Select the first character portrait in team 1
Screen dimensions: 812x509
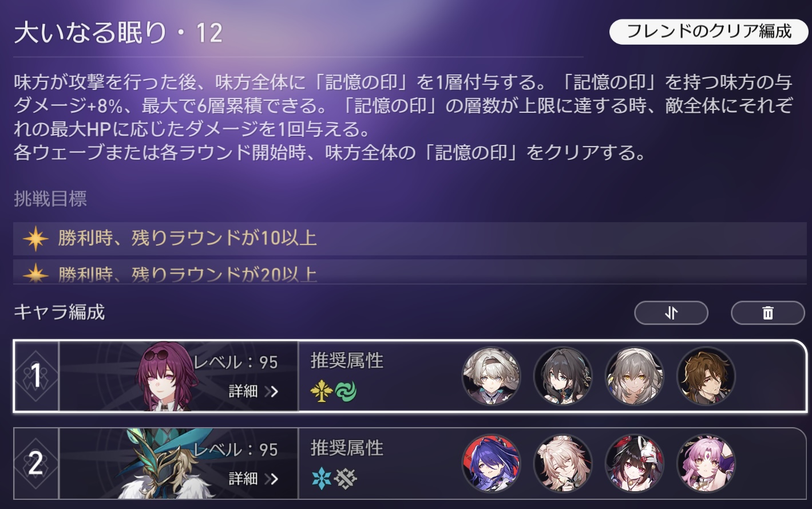492,376
